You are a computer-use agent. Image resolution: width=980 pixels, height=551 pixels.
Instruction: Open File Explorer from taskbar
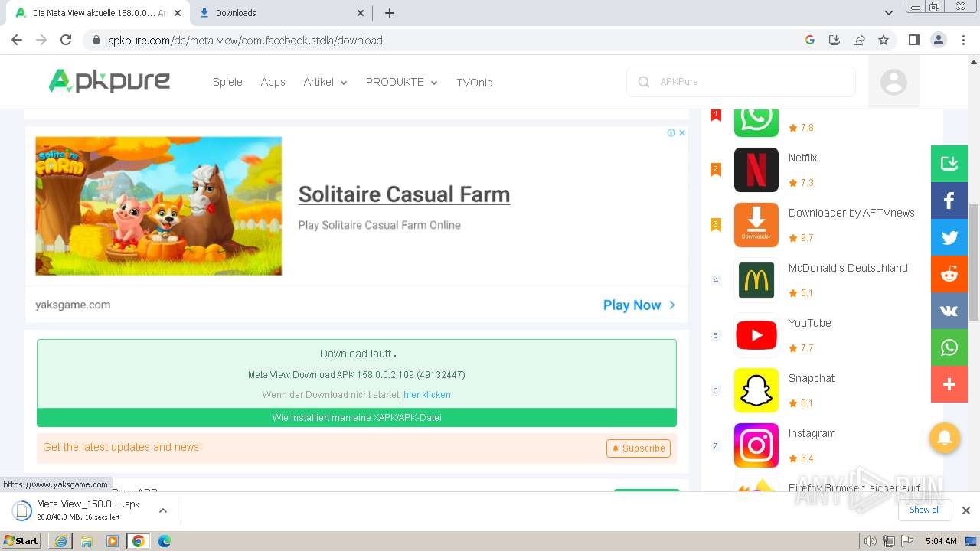[87, 540]
